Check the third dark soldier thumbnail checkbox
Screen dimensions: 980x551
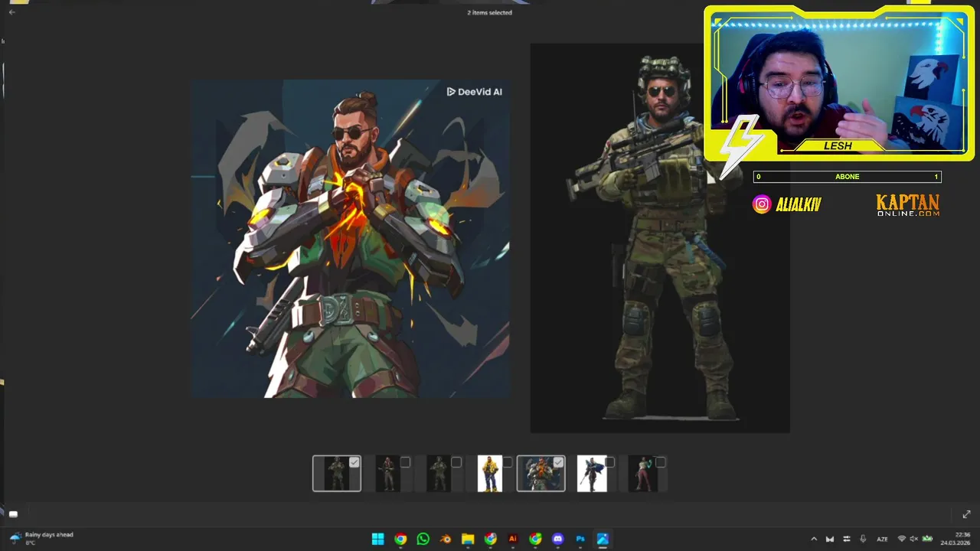coord(456,462)
